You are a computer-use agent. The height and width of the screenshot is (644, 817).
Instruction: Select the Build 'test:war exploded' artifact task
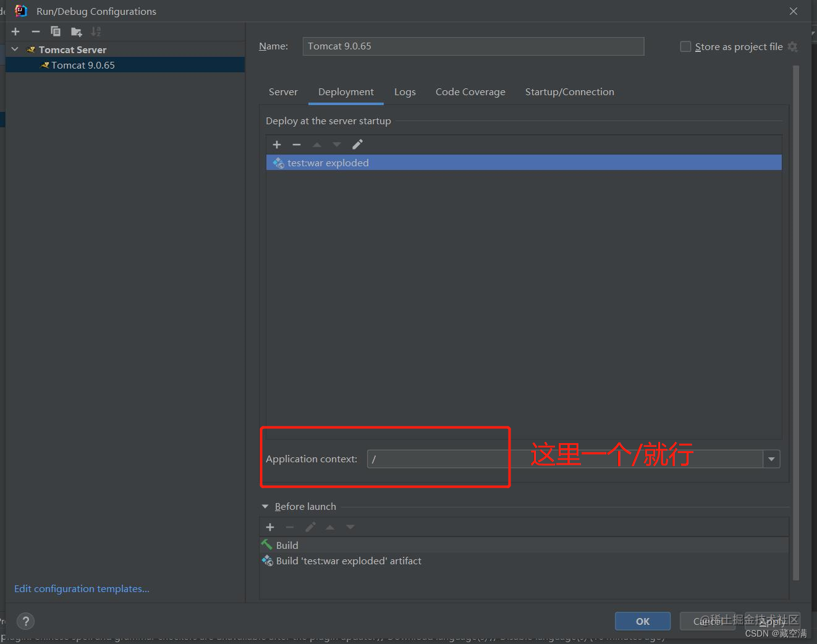[524, 561]
